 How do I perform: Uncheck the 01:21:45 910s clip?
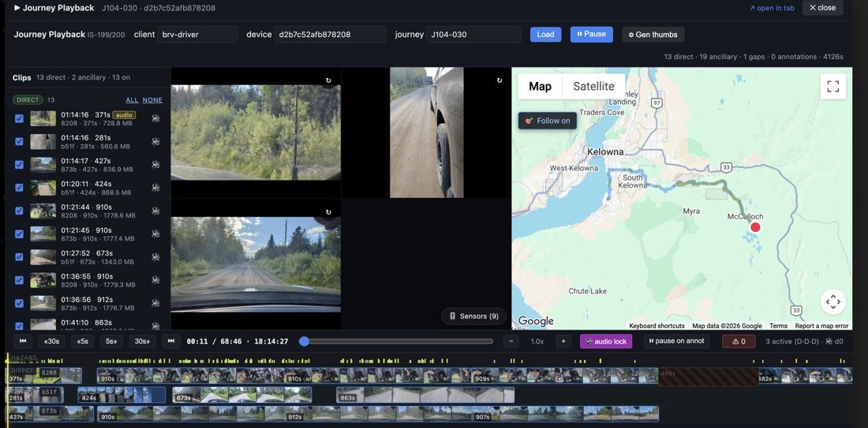click(20, 234)
